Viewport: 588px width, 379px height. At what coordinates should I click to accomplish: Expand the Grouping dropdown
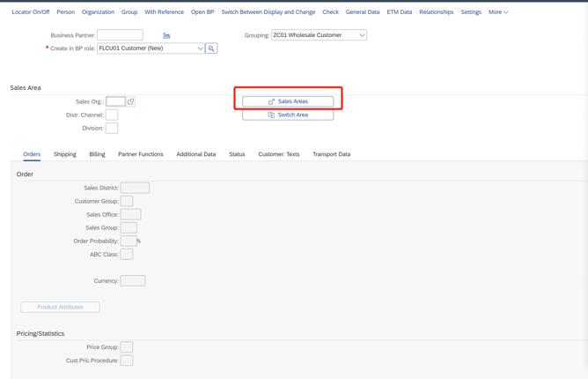[x=362, y=35]
